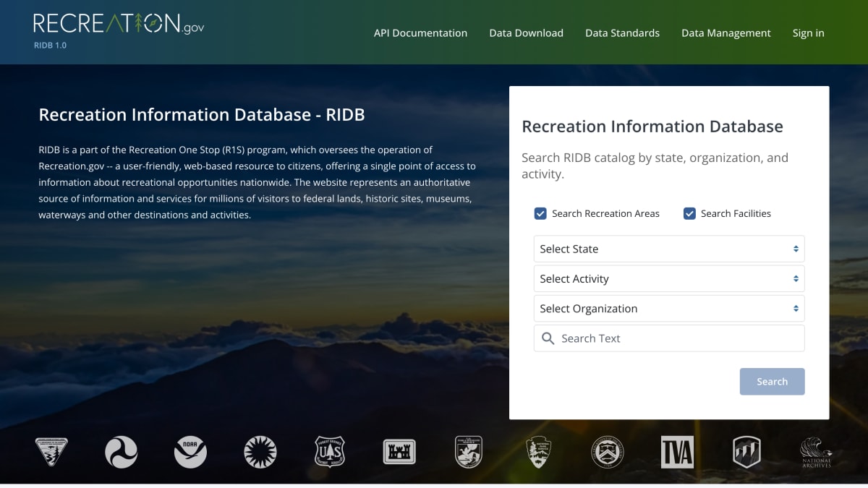Open the Data Standards nav item
The height and width of the screenshot is (488, 868).
point(622,33)
